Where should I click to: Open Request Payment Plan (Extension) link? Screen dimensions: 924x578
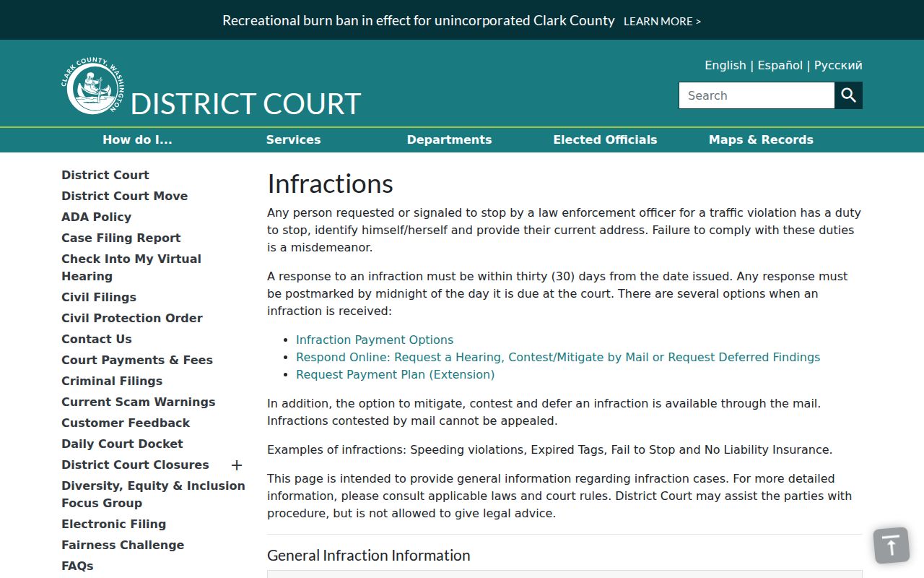(x=396, y=374)
